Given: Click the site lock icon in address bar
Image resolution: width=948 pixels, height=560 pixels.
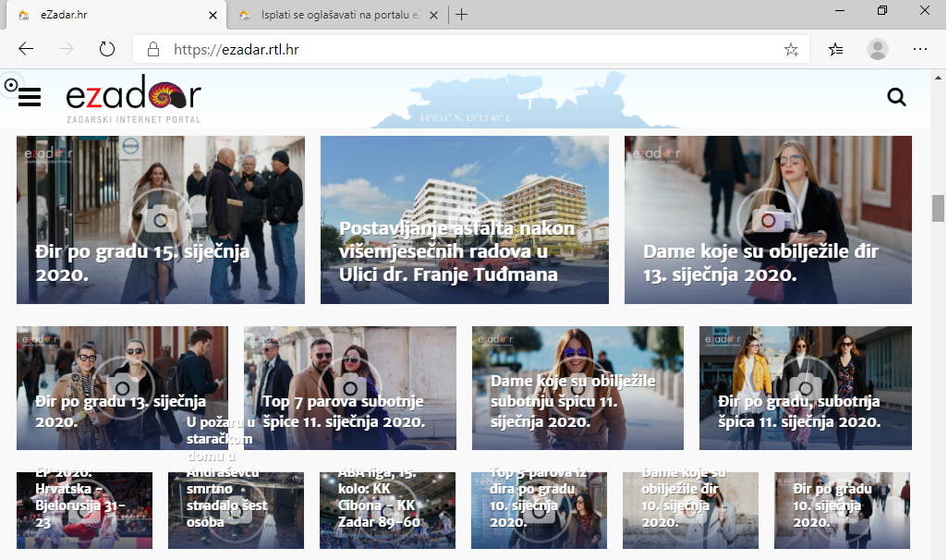Looking at the screenshot, I should coord(154,50).
